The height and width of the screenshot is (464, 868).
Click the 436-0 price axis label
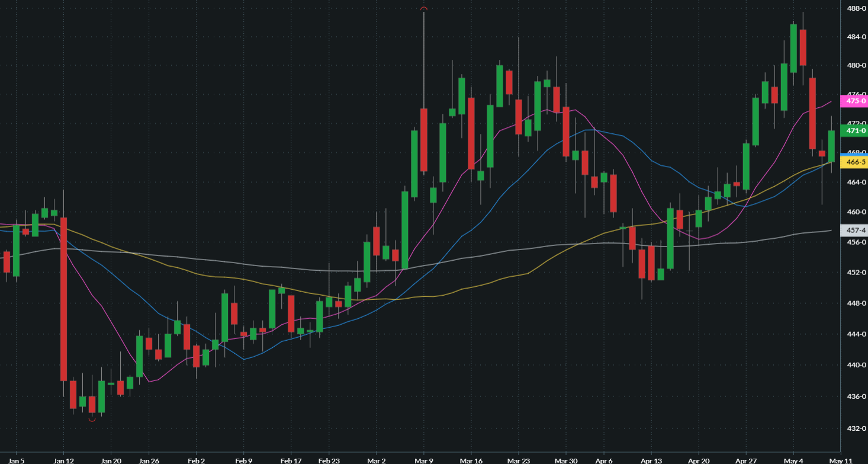tap(856, 396)
